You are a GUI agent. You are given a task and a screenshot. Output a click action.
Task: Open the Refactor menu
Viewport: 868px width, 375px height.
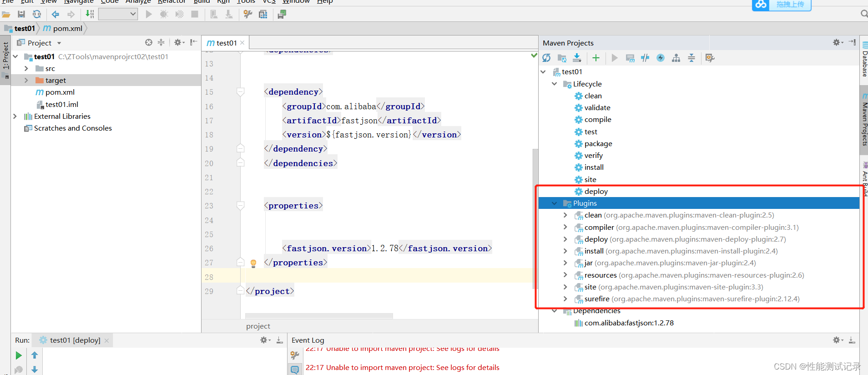(x=172, y=2)
